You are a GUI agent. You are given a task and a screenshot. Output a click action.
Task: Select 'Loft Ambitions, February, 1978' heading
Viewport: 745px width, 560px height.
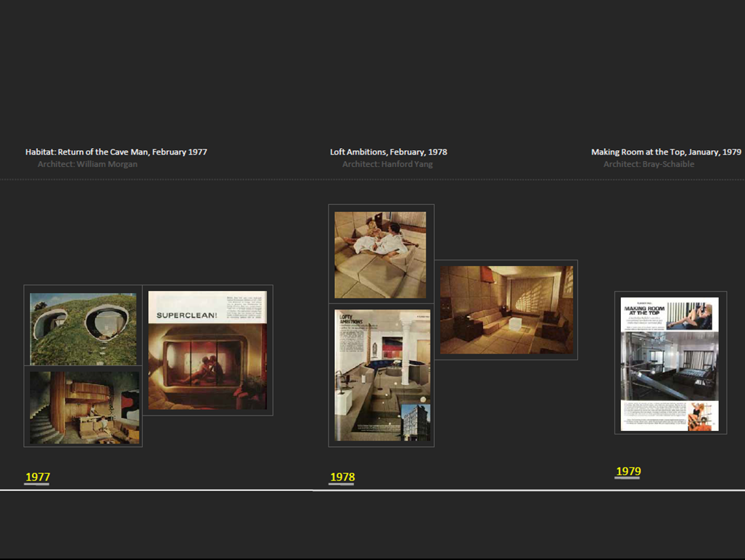tap(389, 152)
